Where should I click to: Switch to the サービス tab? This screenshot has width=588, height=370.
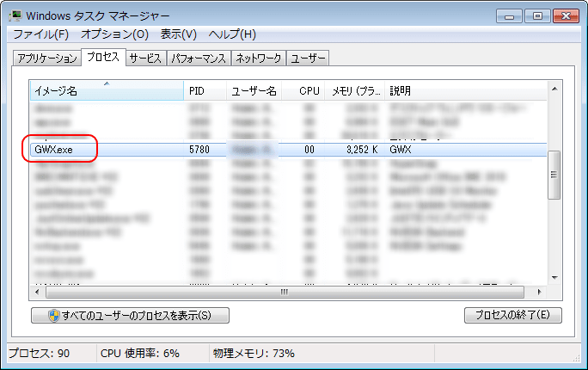click(145, 59)
